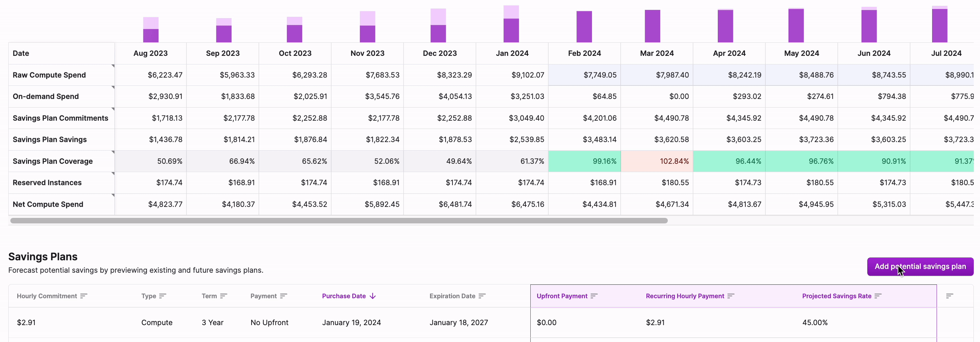Click the Compute type cell

tap(157, 323)
